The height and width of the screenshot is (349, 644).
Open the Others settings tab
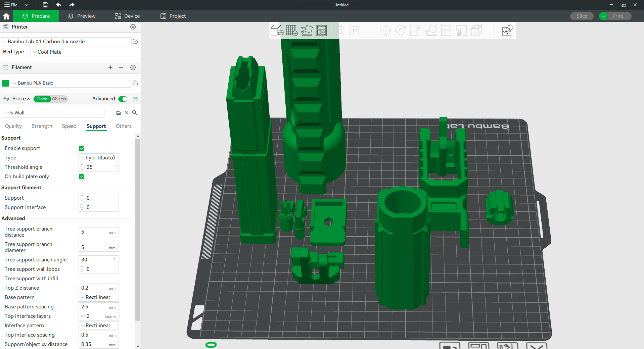click(x=124, y=126)
